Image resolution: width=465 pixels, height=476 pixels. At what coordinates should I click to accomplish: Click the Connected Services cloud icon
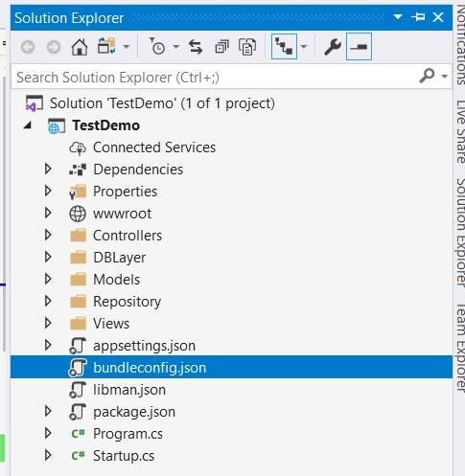coord(78,147)
